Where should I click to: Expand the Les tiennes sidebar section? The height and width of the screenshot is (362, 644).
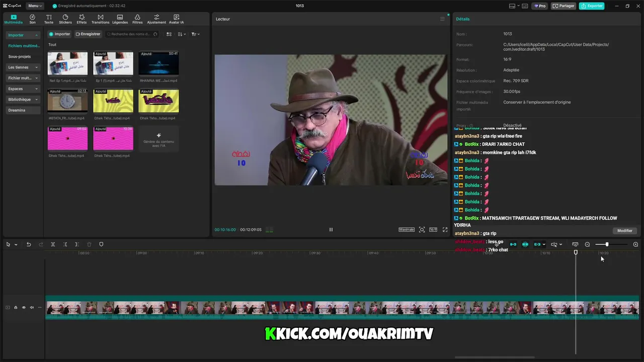tap(23, 67)
